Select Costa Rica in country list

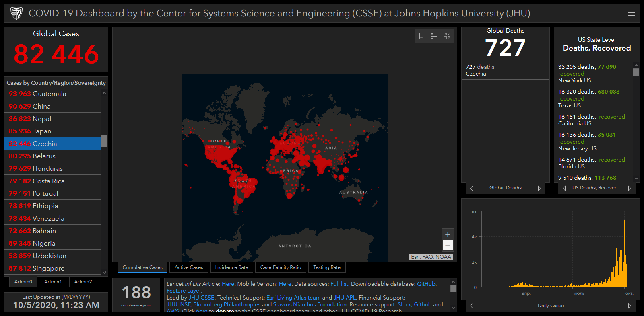[53, 181]
